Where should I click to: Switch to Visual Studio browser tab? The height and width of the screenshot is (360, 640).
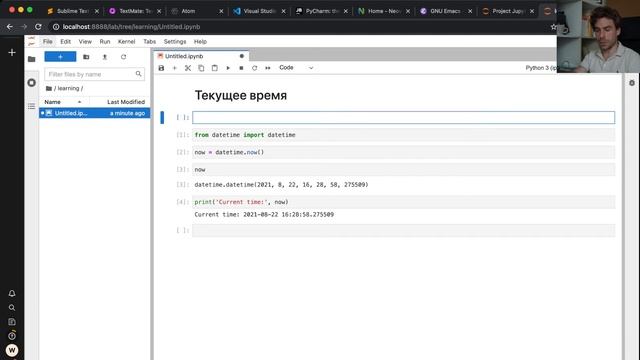pyautogui.click(x=259, y=11)
